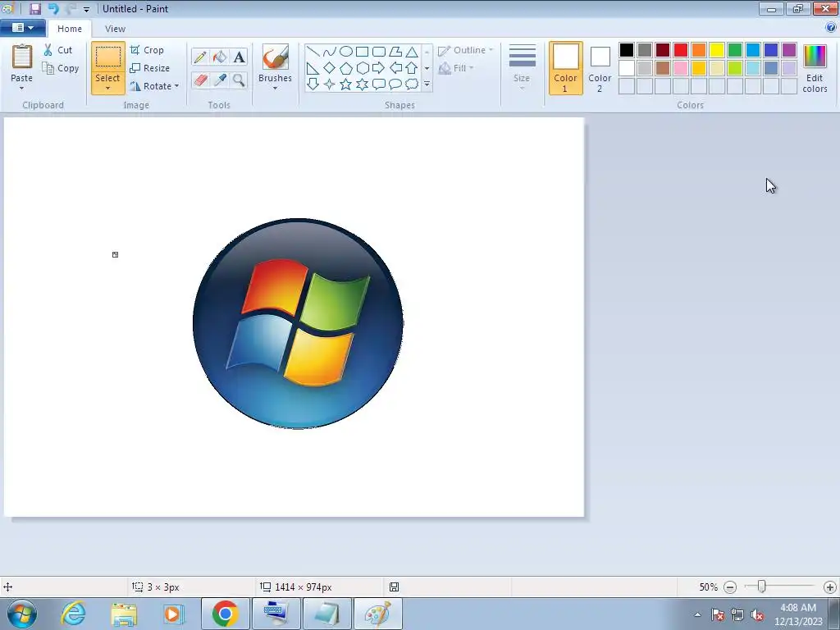Choose the Down arrow shape
840x630 pixels.
[x=313, y=84]
